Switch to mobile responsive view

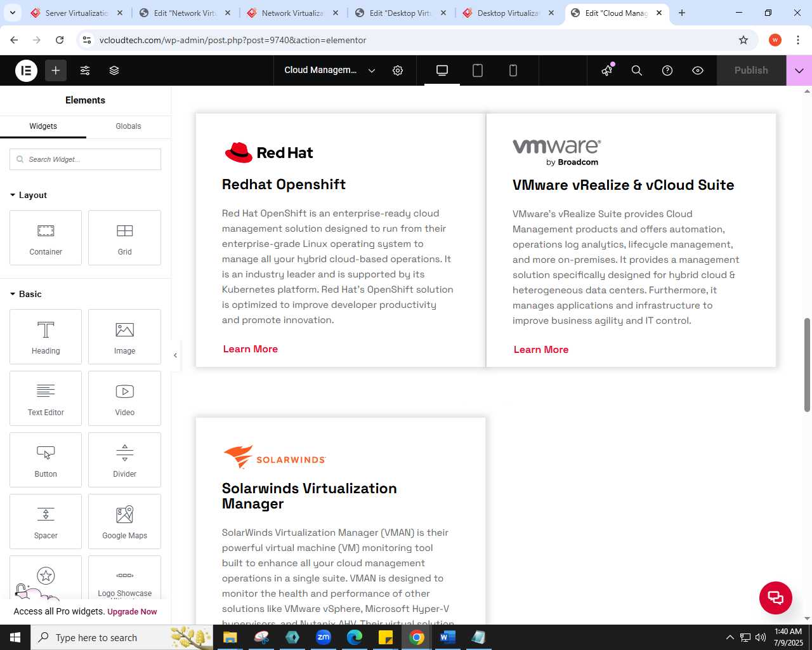click(x=513, y=70)
